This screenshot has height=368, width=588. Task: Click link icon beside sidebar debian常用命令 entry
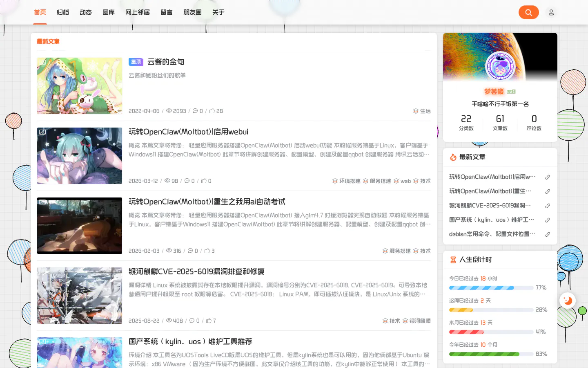click(x=548, y=234)
